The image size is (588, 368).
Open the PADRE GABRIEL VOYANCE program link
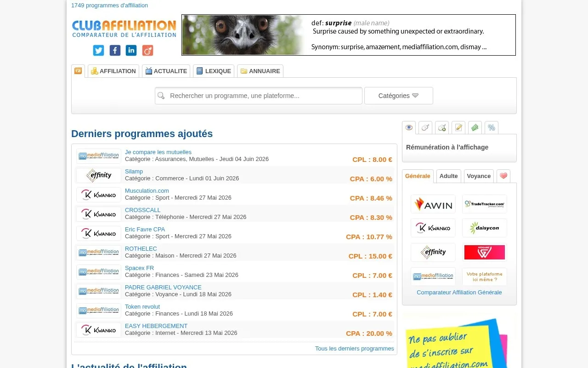[x=163, y=287]
